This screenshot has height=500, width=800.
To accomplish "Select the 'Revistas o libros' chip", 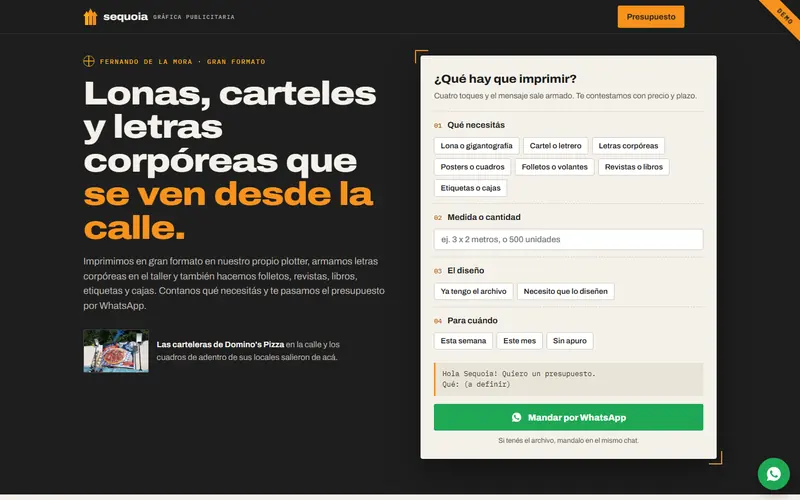I will click(633, 167).
